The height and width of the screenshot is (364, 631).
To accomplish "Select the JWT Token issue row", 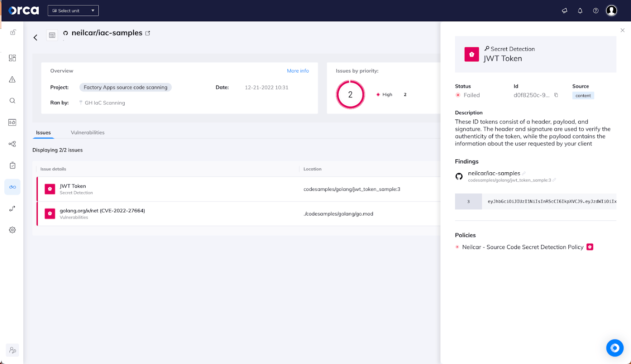I will click(158, 189).
